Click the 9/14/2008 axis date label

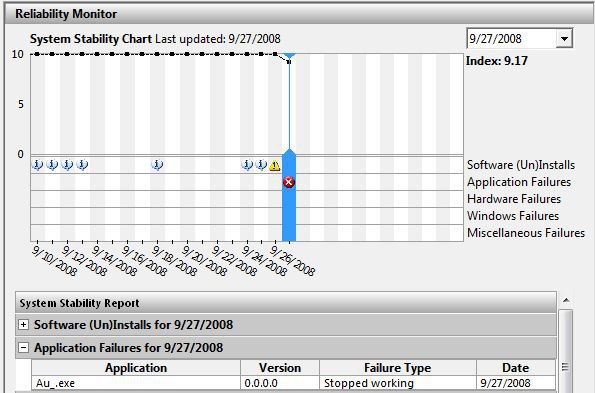[x=114, y=261]
